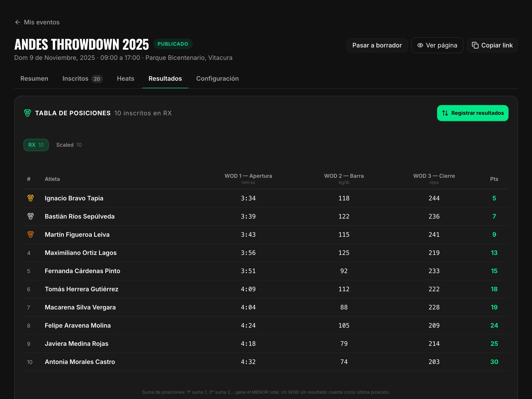The height and width of the screenshot is (399, 532).
Task: Switch to the Heats tab
Action: pyautogui.click(x=125, y=79)
